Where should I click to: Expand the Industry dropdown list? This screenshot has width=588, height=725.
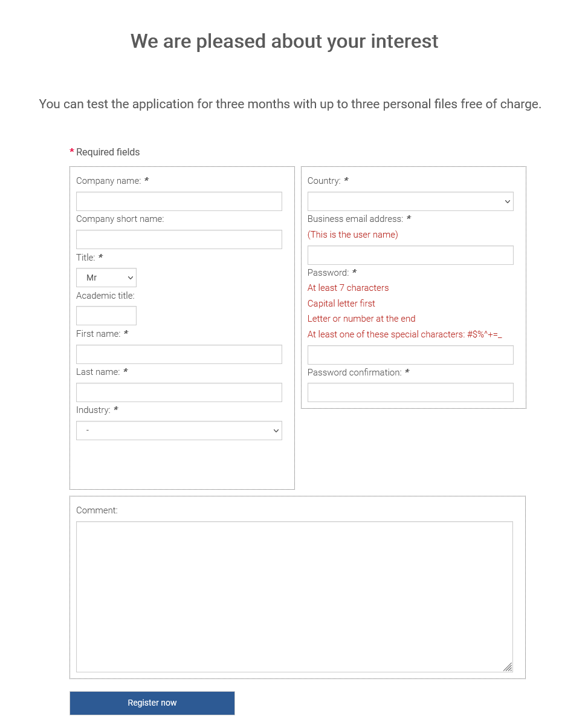(x=179, y=431)
